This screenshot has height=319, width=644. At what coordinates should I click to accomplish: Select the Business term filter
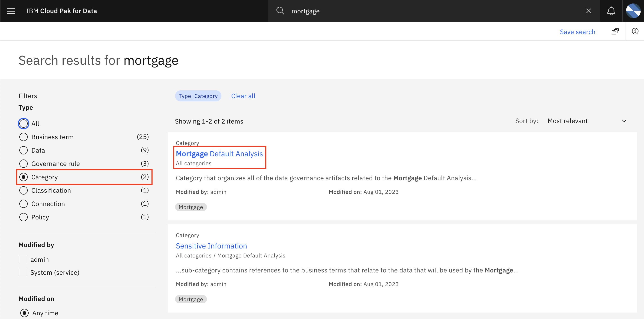tap(84, 137)
